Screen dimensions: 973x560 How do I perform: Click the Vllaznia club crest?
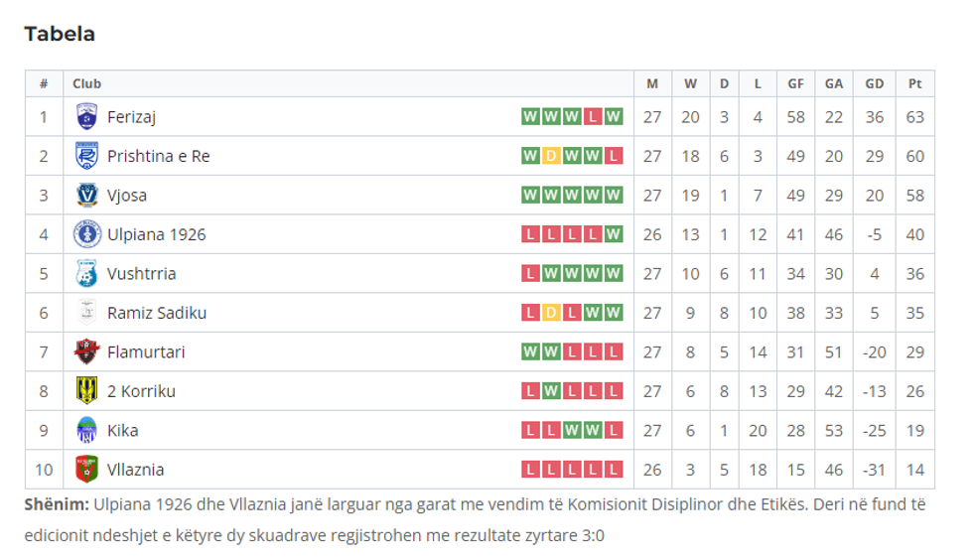click(86, 470)
